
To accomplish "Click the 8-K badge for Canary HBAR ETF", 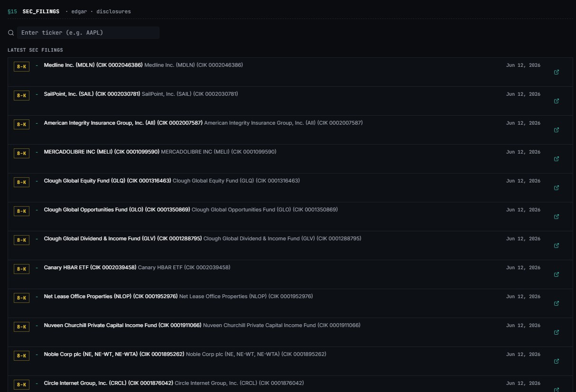I will [x=21, y=269].
